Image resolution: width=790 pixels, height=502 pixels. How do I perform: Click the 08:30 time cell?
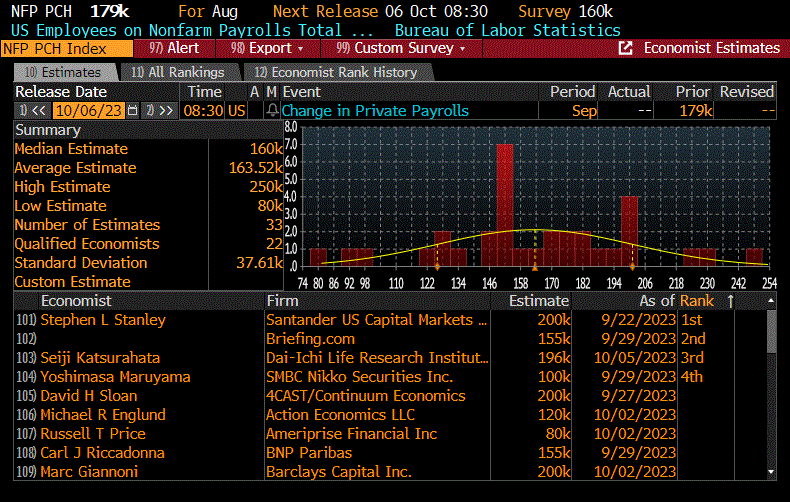204,111
